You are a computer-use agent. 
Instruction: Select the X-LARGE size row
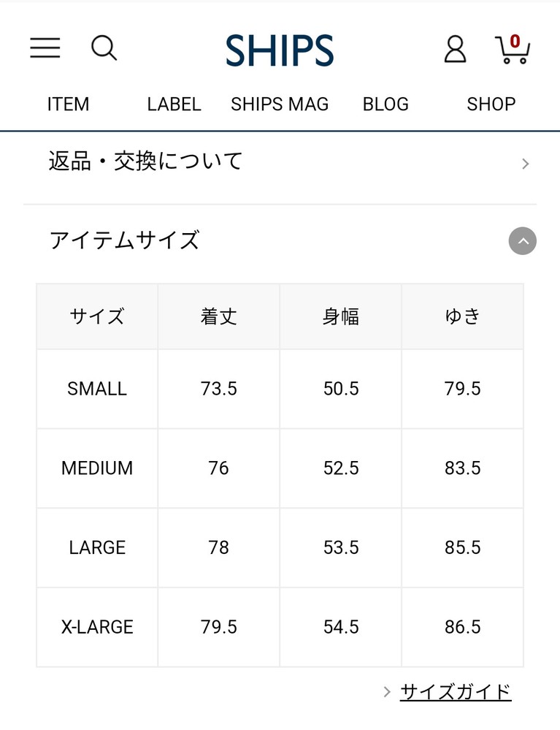(x=280, y=627)
